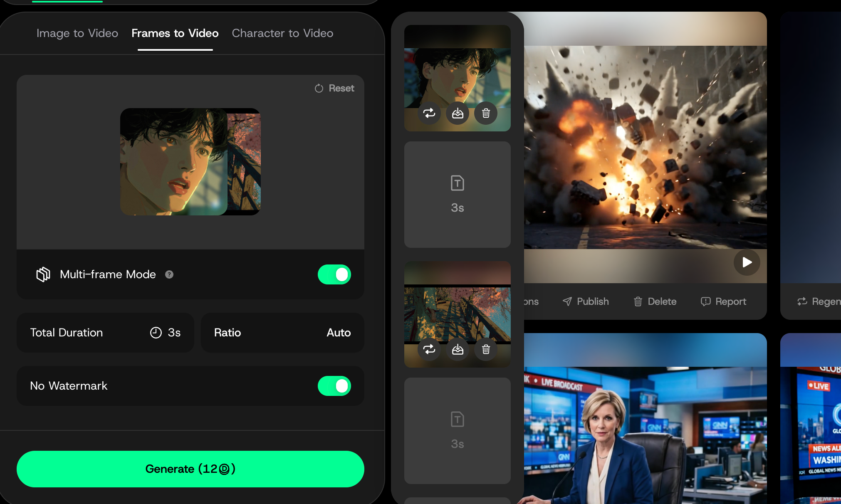The image size is (841, 504).
Task: Turn off Multi-frame Mode toggle
Action: (x=334, y=274)
